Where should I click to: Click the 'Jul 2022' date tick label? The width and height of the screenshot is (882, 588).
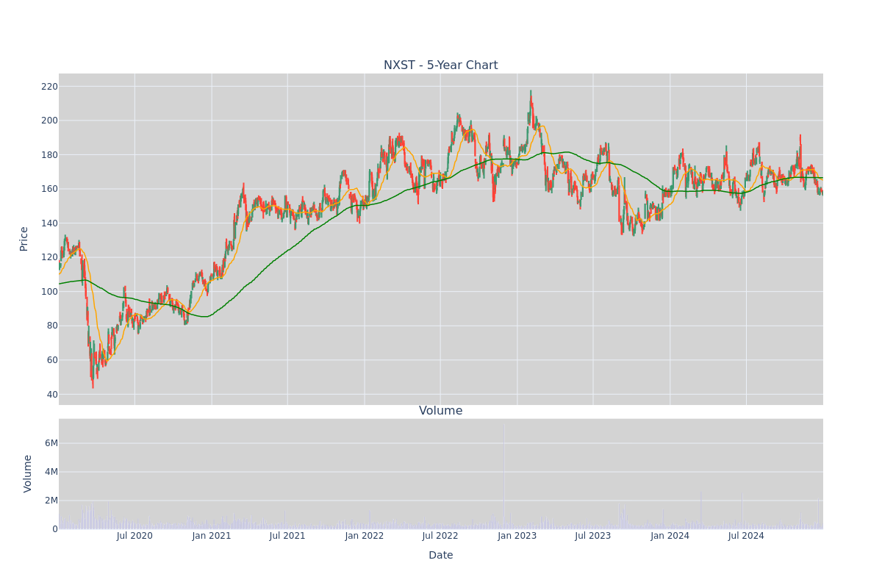tap(440, 536)
